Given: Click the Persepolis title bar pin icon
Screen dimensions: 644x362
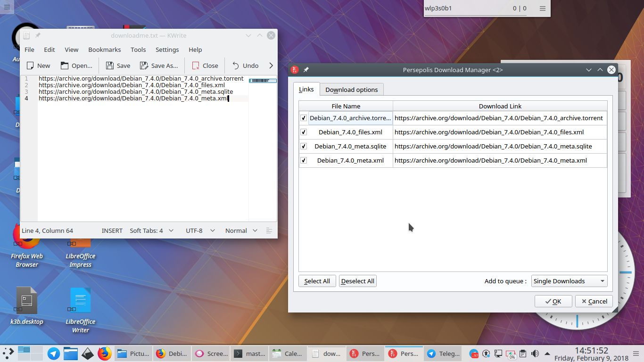Looking at the screenshot, I should (x=306, y=70).
